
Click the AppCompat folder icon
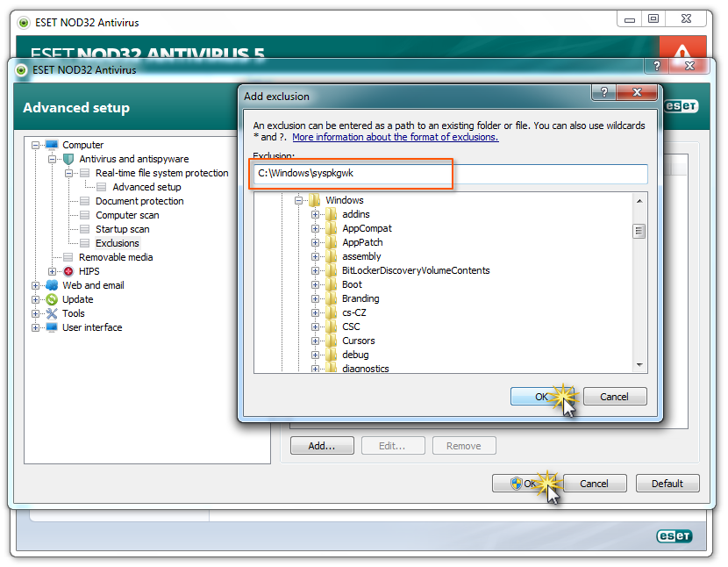331,228
